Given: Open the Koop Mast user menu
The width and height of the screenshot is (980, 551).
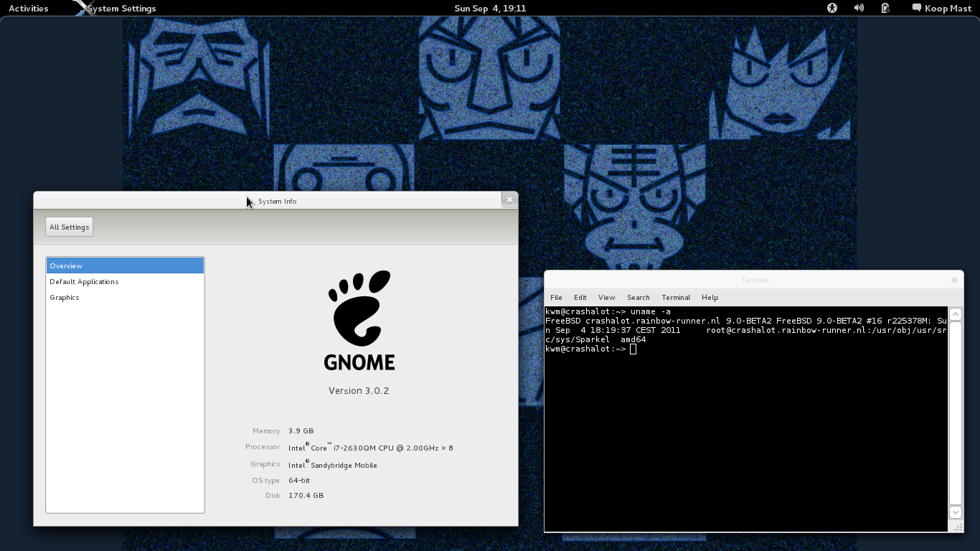Looking at the screenshot, I should (941, 9).
